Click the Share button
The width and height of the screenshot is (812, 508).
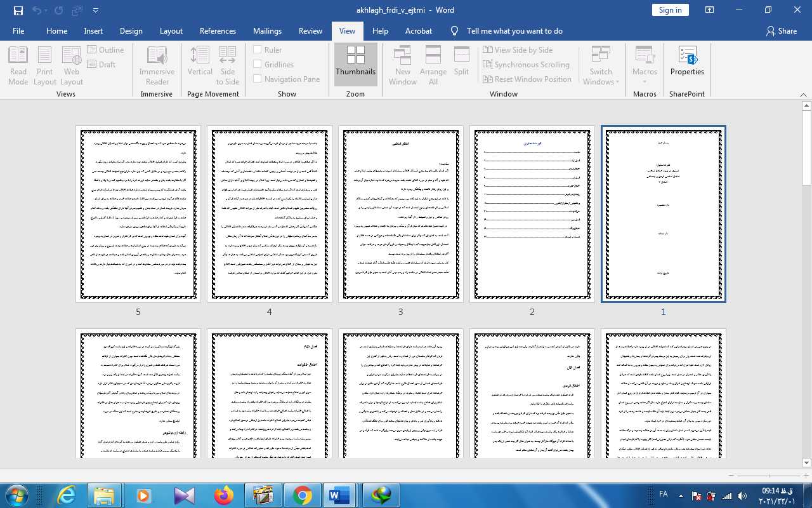781,30
